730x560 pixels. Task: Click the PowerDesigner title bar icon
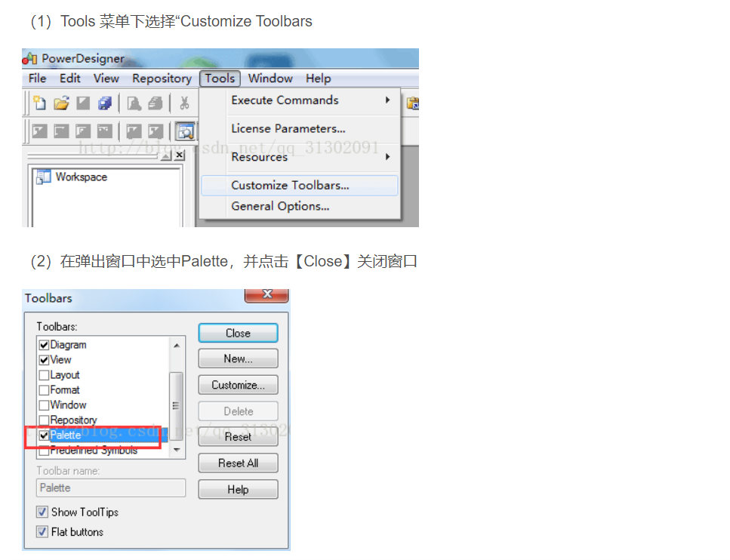[29, 59]
